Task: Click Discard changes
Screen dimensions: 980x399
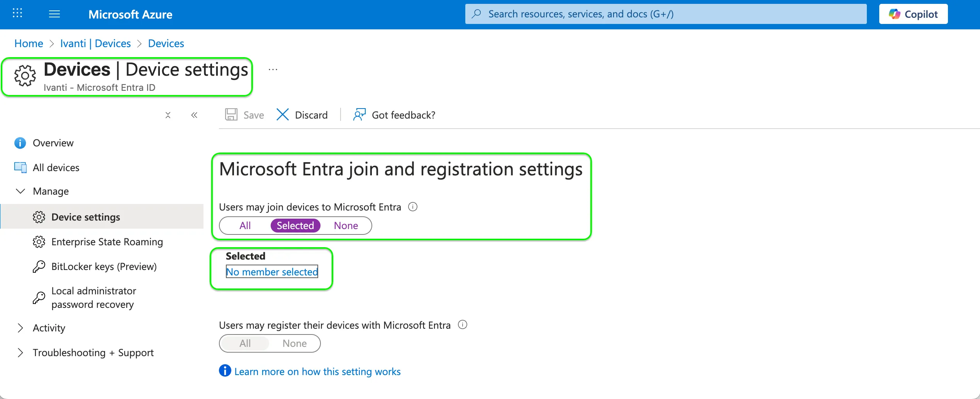Action: 302,115
